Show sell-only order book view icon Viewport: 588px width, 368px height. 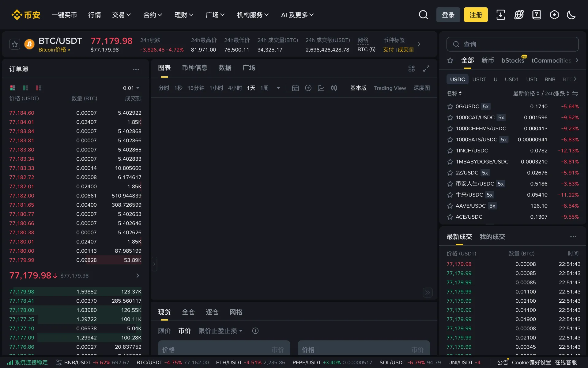[x=39, y=88]
